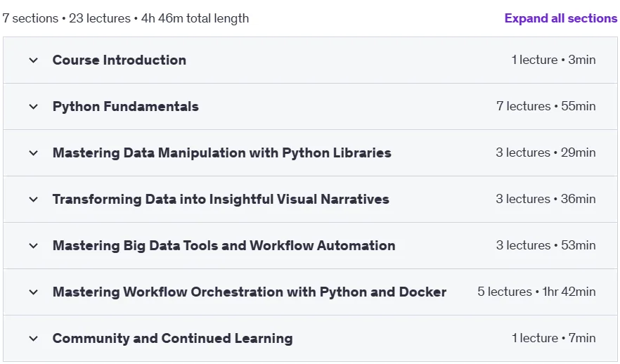Click '1 lecture • 3min' in Course Introduction

pos(554,60)
